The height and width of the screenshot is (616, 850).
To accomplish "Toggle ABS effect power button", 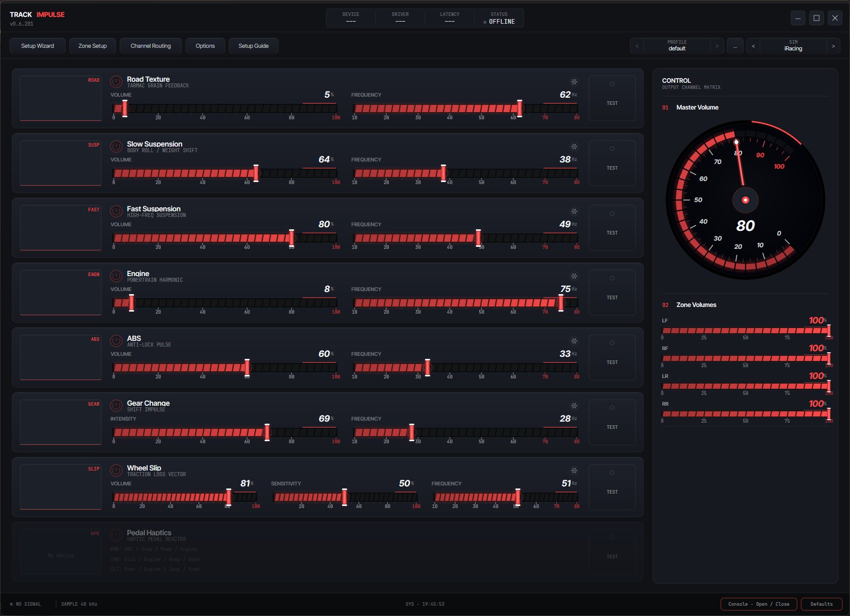I will click(x=116, y=340).
